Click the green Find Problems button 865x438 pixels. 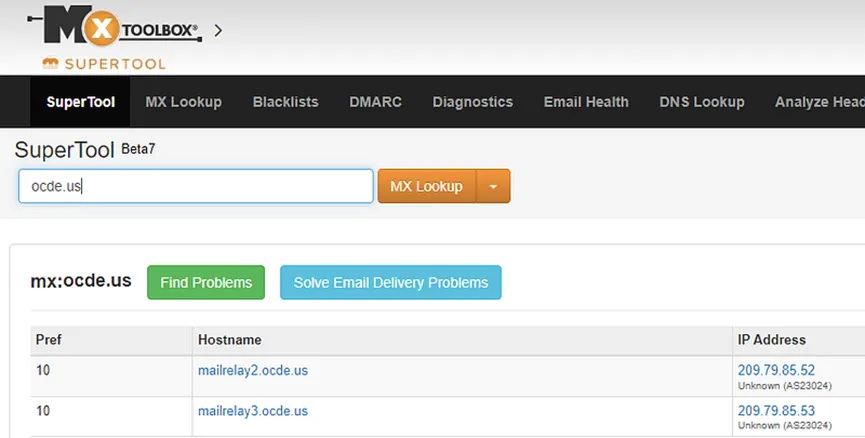click(x=206, y=282)
